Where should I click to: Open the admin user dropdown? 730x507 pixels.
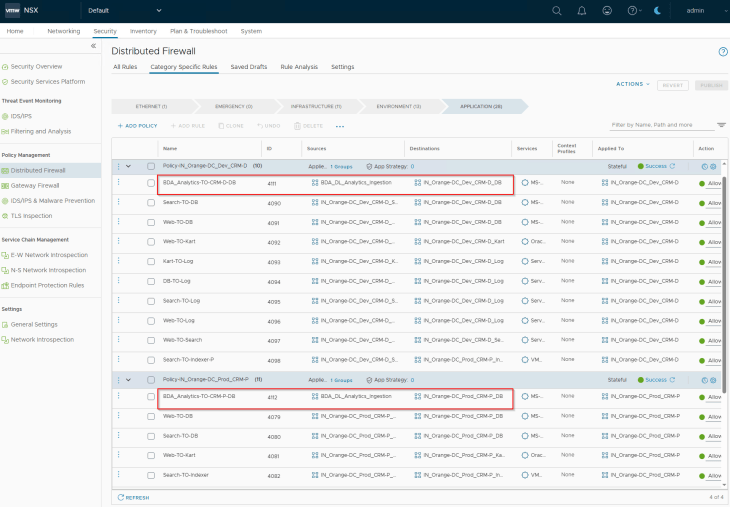pos(700,10)
